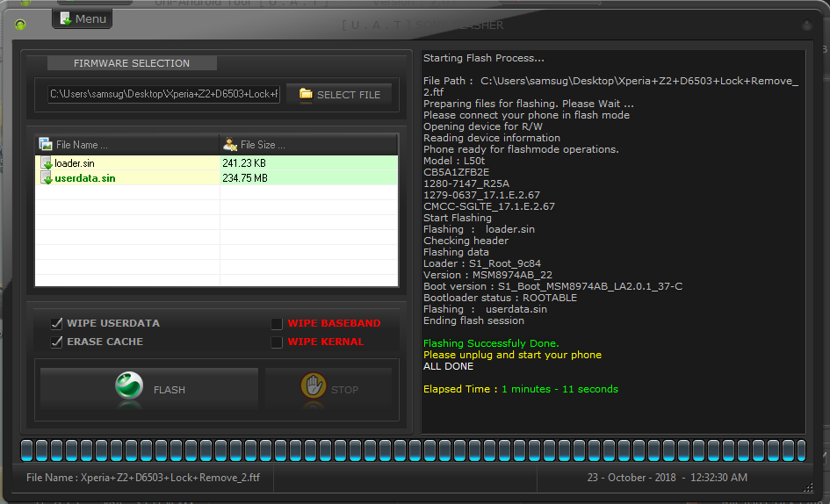Click the 'Boot version' log line

pos(553,286)
